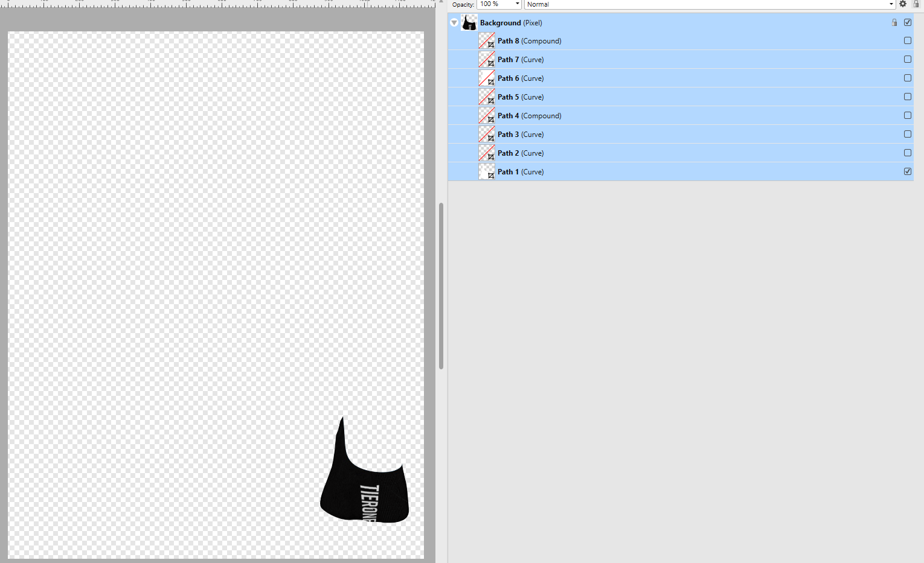Click the Path 8 thumbnail icon

(487, 41)
